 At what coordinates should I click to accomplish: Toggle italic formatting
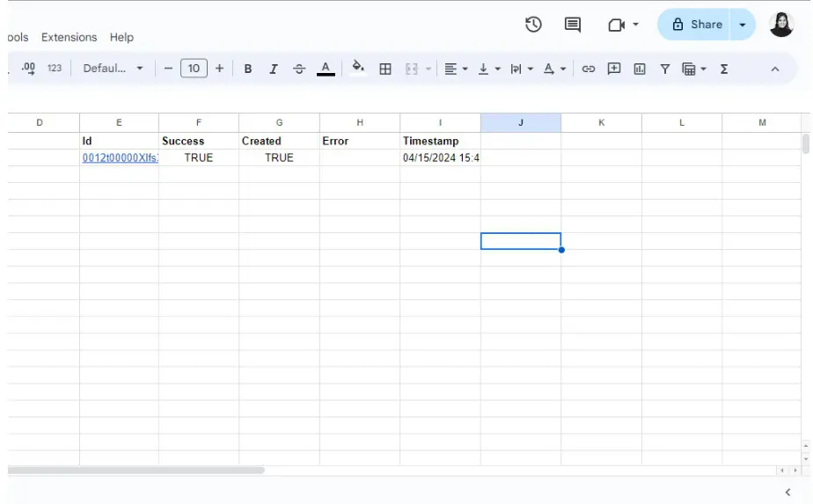pyautogui.click(x=274, y=69)
